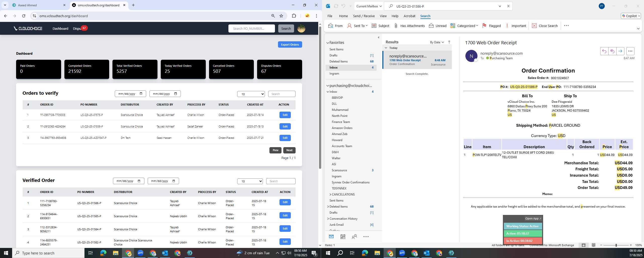This screenshot has height=258, width=644.
Task: Open Copilot in Outlook
Action: click(631, 16)
